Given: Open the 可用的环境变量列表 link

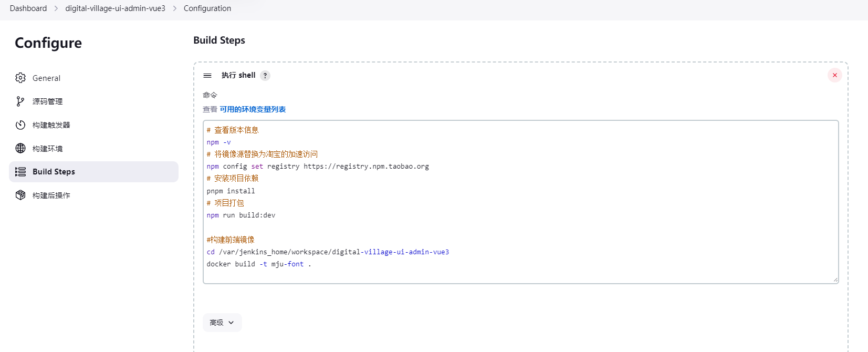Looking at the screenshot, I should [x=253, y=109].
